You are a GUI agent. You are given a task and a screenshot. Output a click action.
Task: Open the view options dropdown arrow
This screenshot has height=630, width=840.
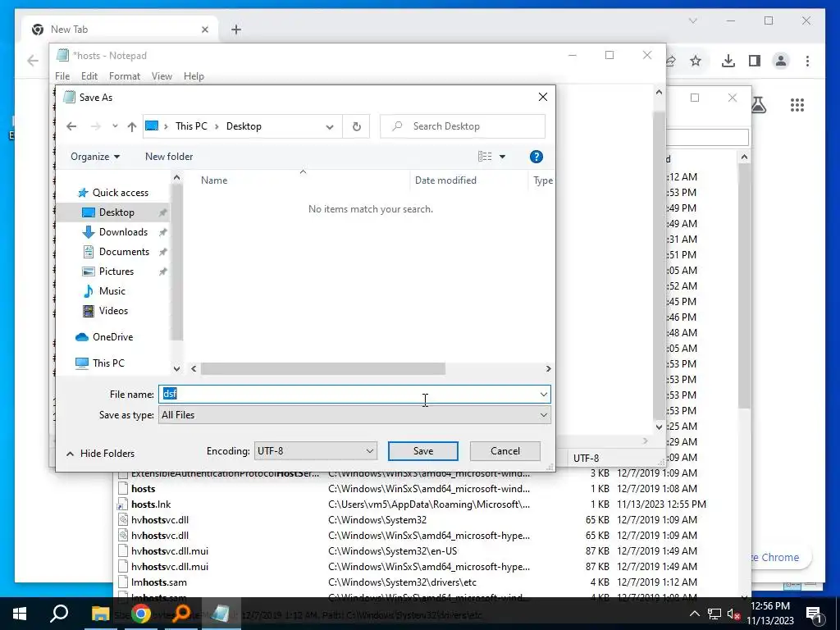pyautogui.click(x=502, y=157)
